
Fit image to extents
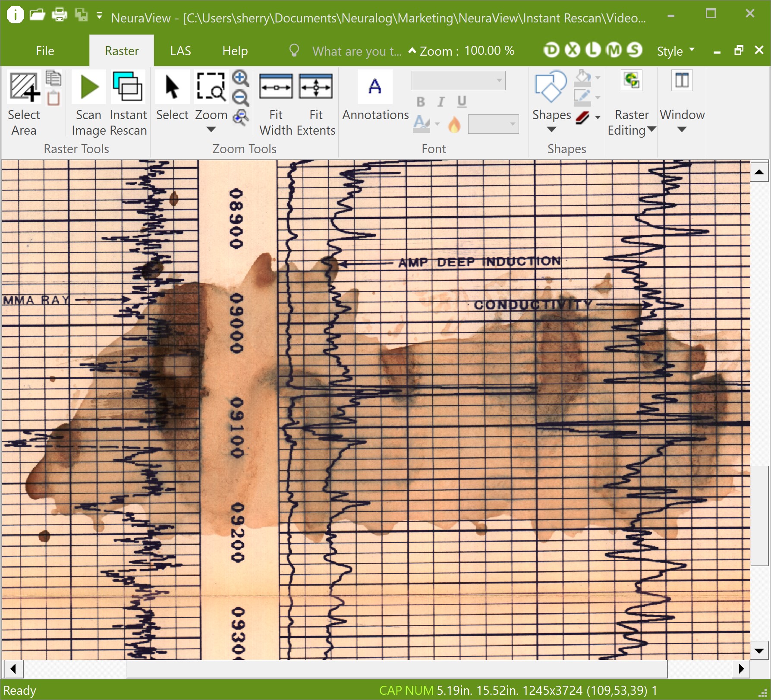coord(316,87)
